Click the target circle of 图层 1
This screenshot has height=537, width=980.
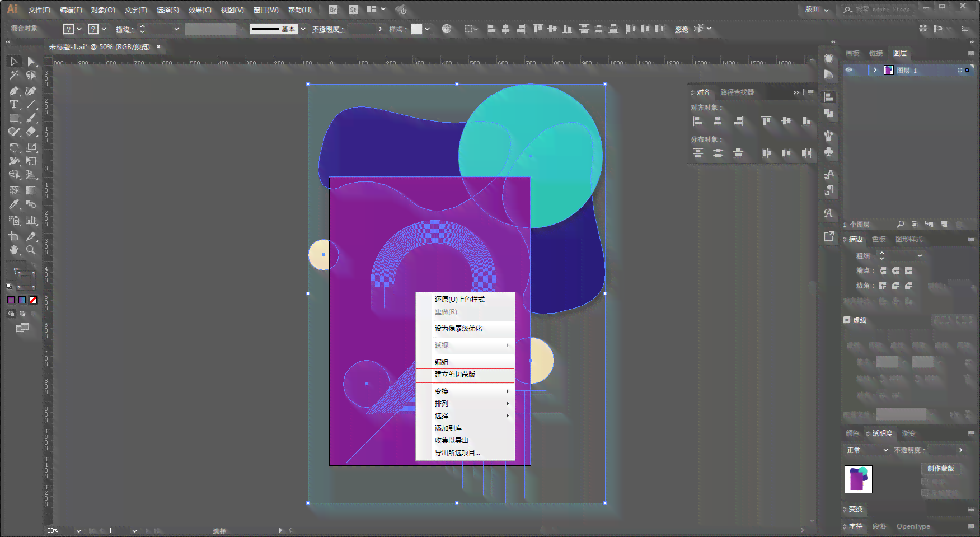[959, 71]
